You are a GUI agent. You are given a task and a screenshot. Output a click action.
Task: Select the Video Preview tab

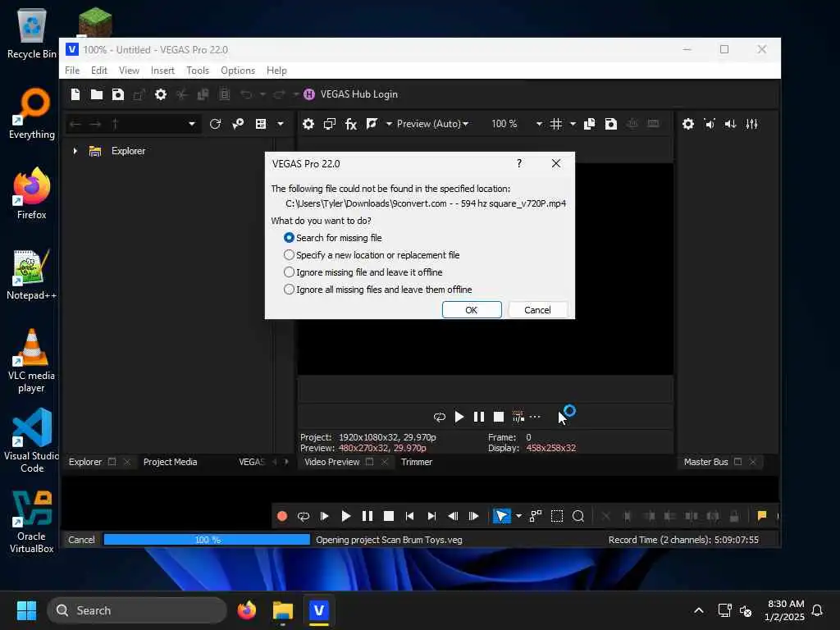click(x=332, y=462)
